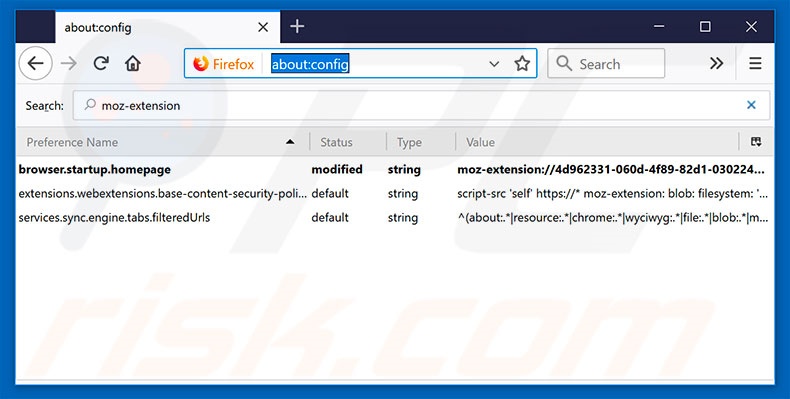Click the 'modified' status cell
The height and width of the screenshot is (399, 790).
(x=337, y=169)
